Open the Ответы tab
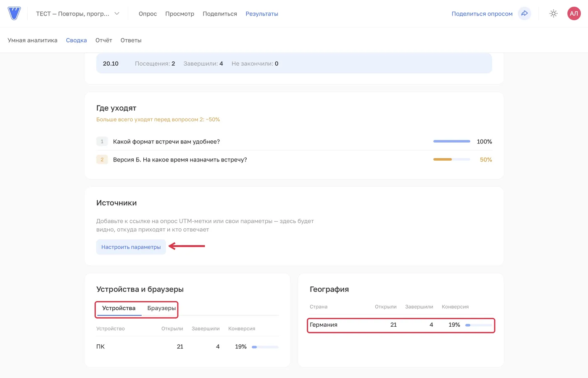This screenshot has height=378, width=588. [x=131, y=40]
